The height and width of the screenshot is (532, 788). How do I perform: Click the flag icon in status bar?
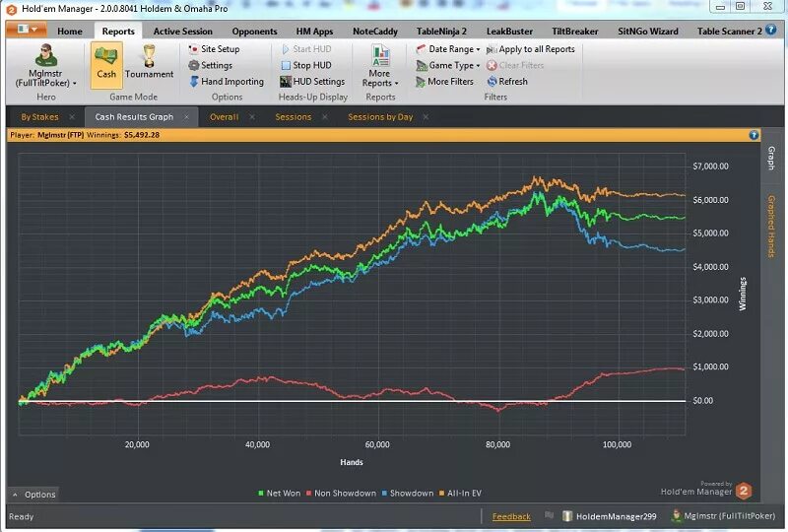click(550, 515)
